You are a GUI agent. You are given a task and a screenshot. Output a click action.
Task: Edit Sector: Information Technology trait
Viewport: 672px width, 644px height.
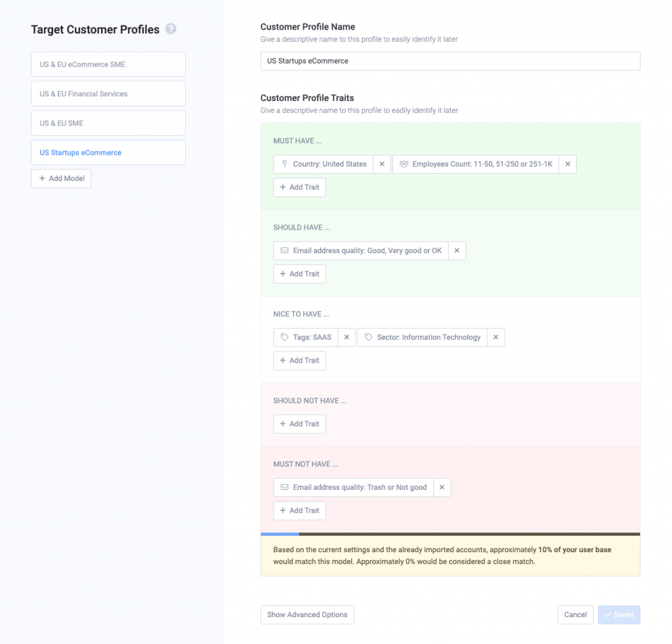click(x=422, y=337)
